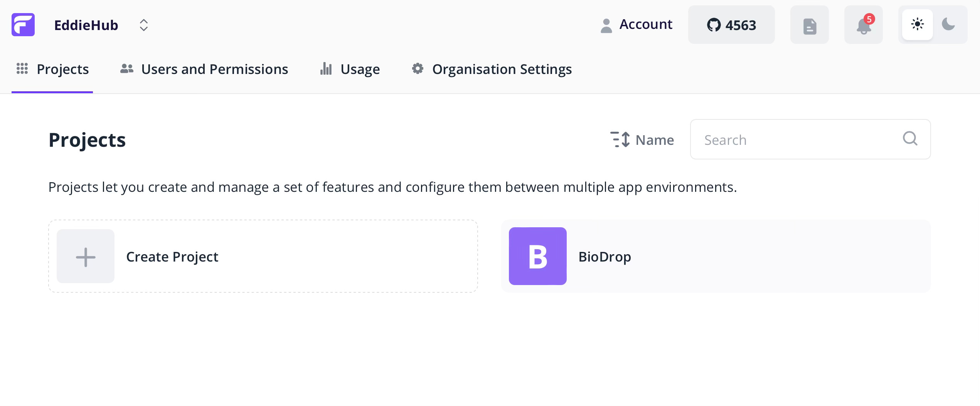Click the Organisation Settings gear icon
This screenshot has height=406, width=980.
(418, 69)
